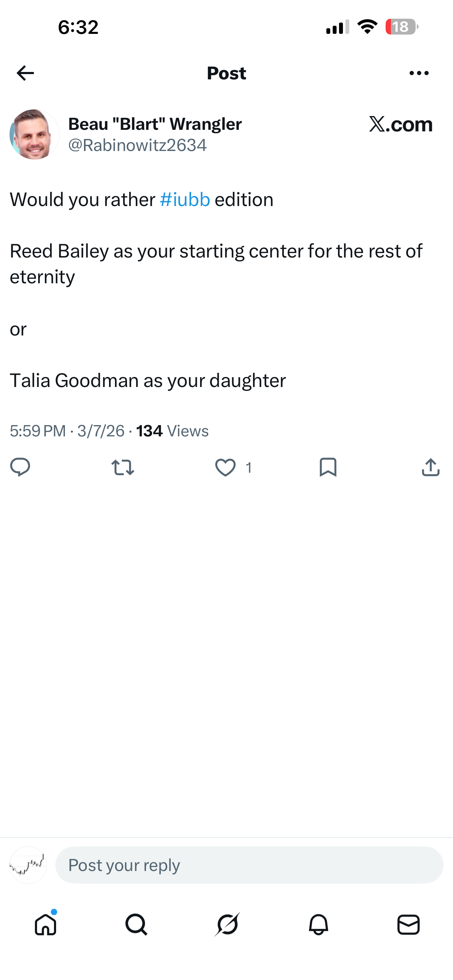Screen dimensions: 453x980
Task: Tap the Beau "Blart" Wrangler display name
Action: click(x=155, y=124)
